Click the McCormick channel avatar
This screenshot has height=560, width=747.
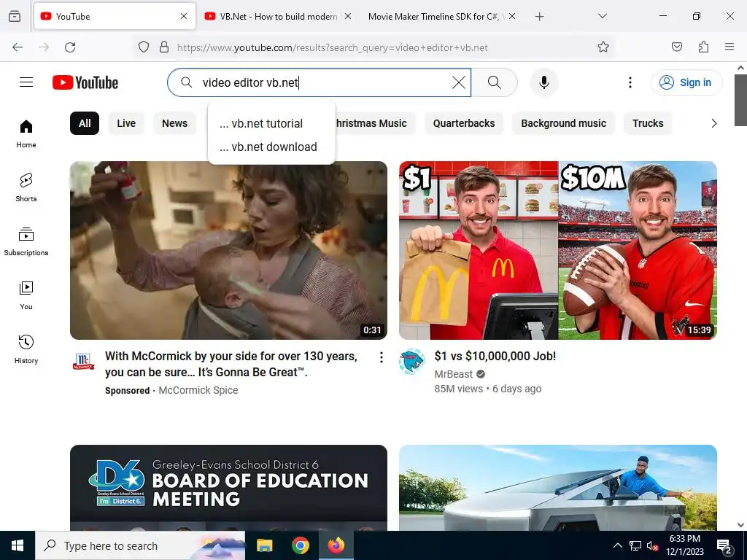(x=83, y=362)
